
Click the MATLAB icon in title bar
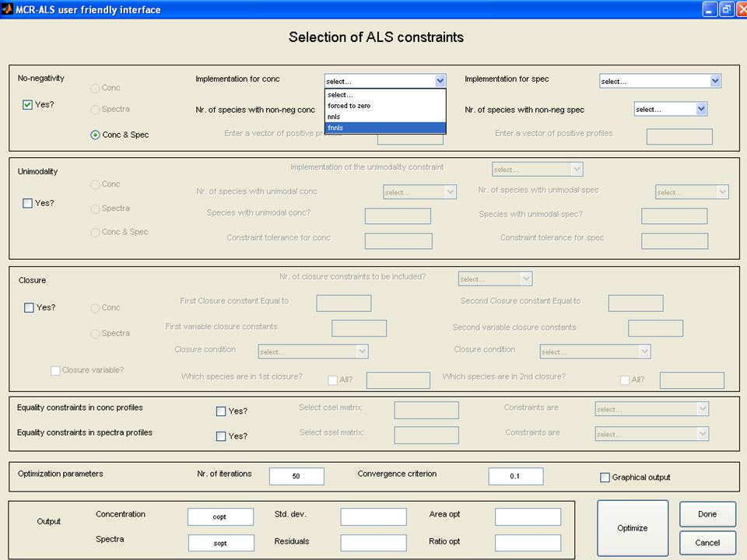[7, 9]
